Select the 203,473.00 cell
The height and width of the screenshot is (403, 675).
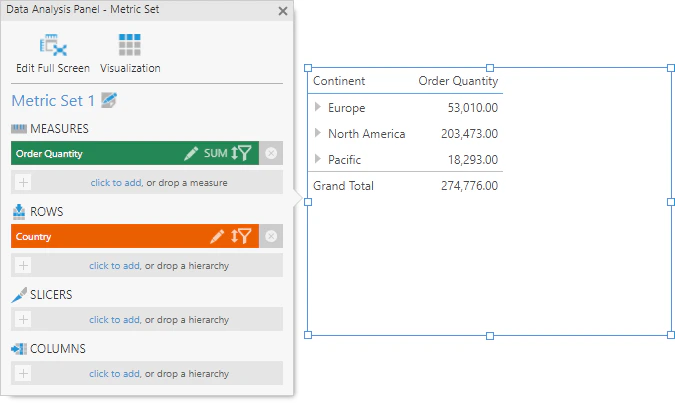[469, 133]
